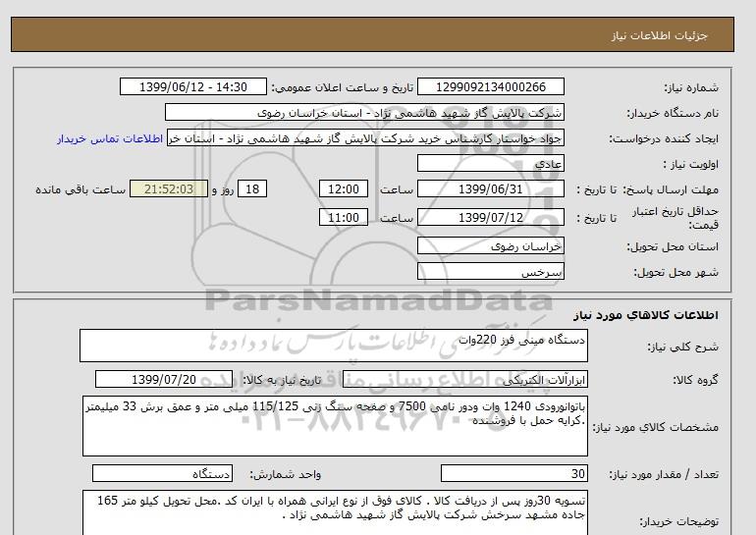Select the quantity field showing 30
This screenshot has width=756, height=535.
514,473
